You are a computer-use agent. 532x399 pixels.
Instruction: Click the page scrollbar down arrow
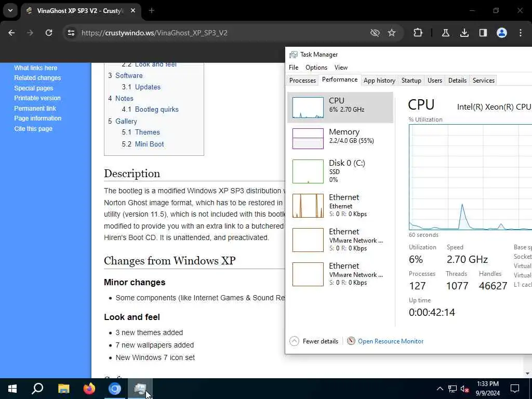pos(527,373)
